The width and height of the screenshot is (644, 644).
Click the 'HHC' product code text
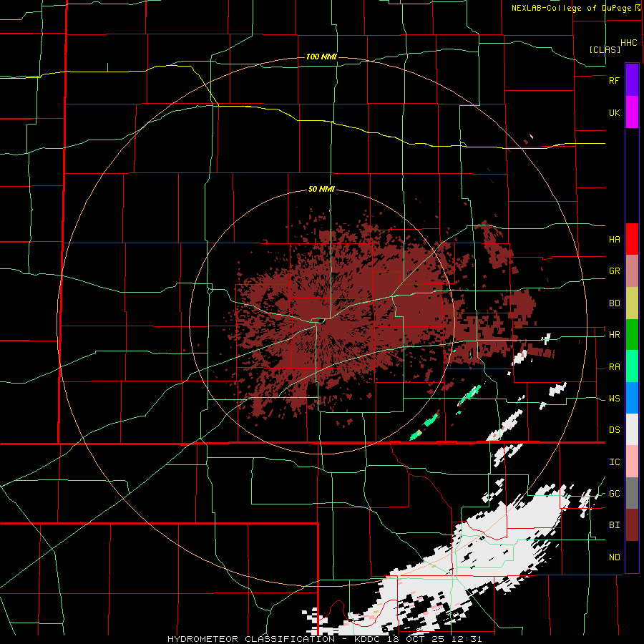(629, 43)
